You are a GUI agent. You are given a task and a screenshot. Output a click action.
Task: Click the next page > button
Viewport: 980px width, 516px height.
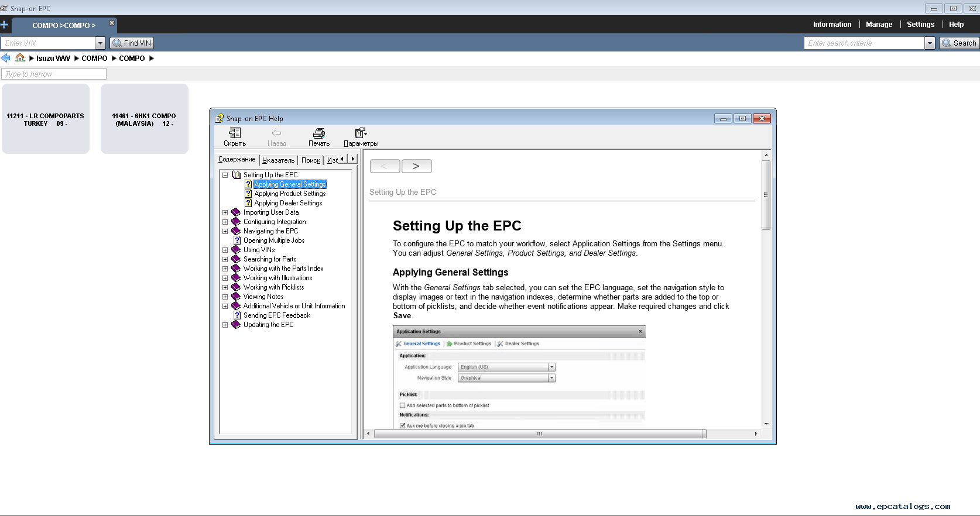click(x=416, y=166)
